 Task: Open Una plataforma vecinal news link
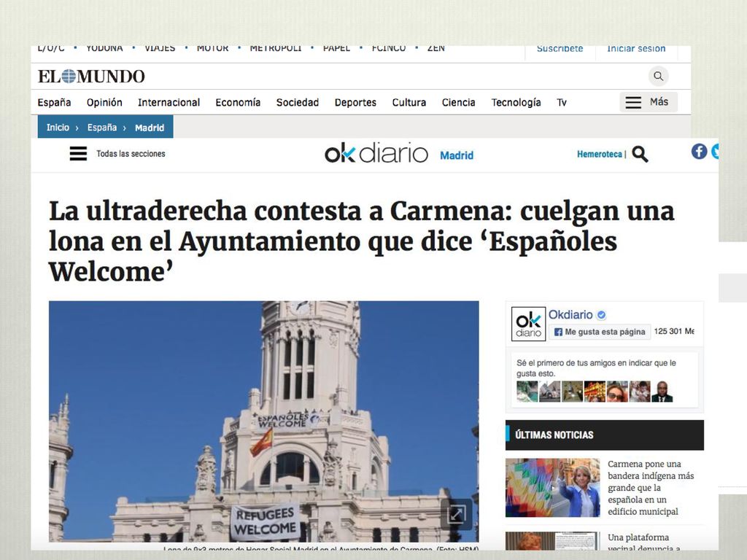pos(644,542)
